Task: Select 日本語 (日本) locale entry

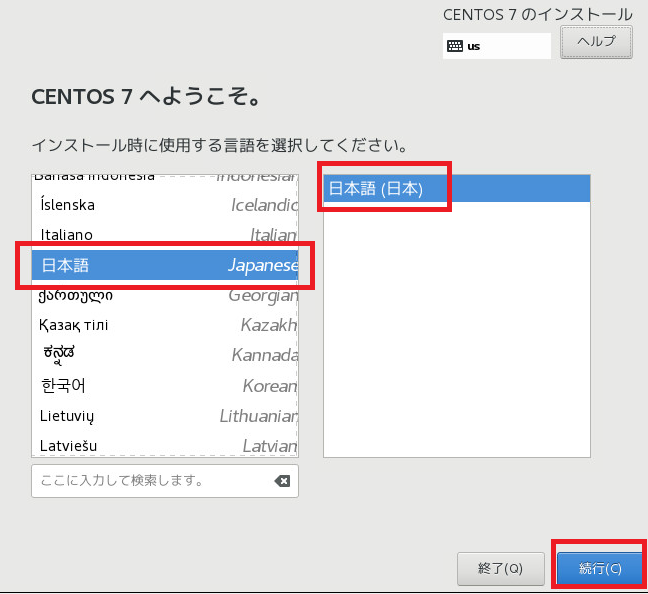Action: 457,188
